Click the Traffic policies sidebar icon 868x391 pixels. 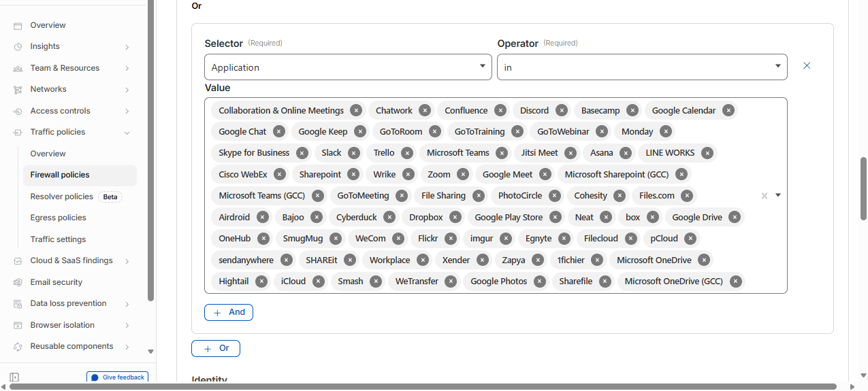(x=18, y=132)
